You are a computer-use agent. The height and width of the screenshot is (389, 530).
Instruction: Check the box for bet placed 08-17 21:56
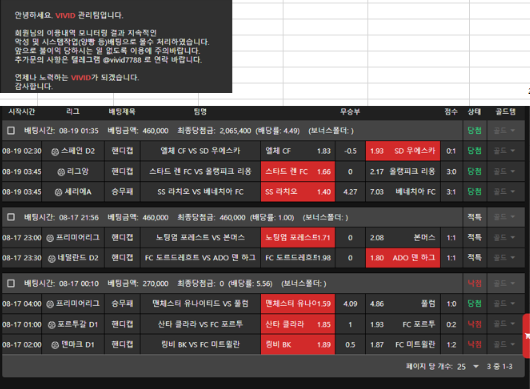[11, 217]
